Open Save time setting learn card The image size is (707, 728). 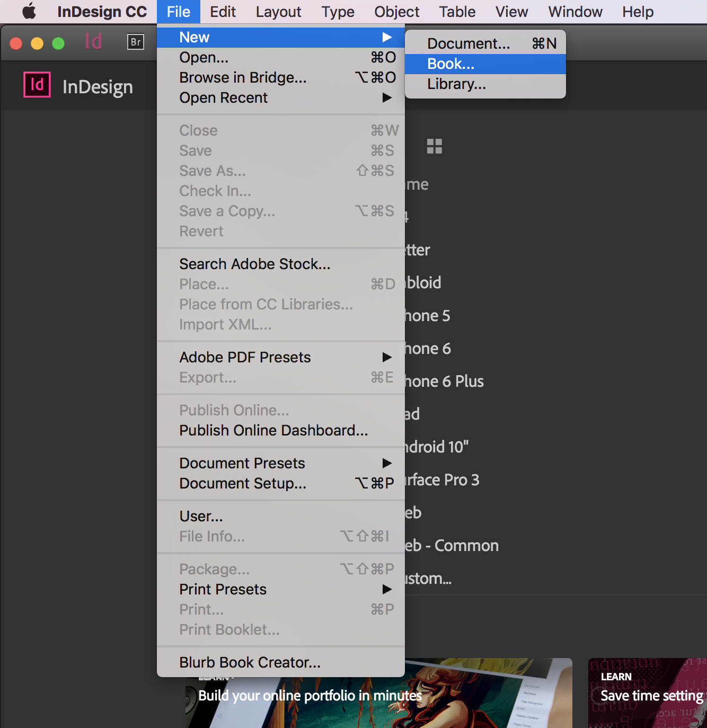pyautogui.click(x=647, y=693)
